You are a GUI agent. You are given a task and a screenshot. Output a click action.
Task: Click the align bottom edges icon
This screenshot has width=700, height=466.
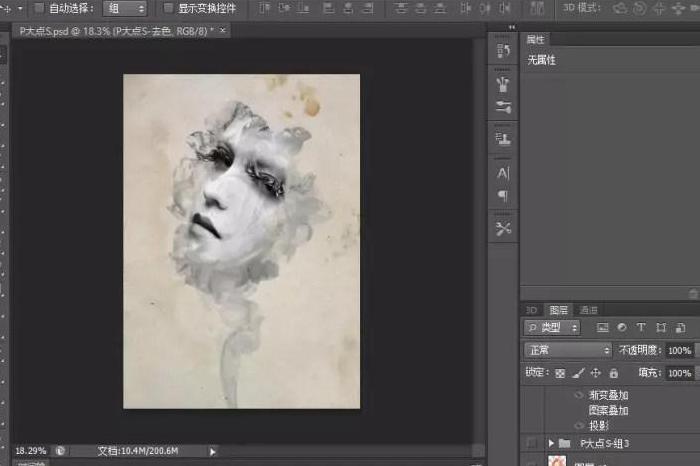(x=304, y=8)
